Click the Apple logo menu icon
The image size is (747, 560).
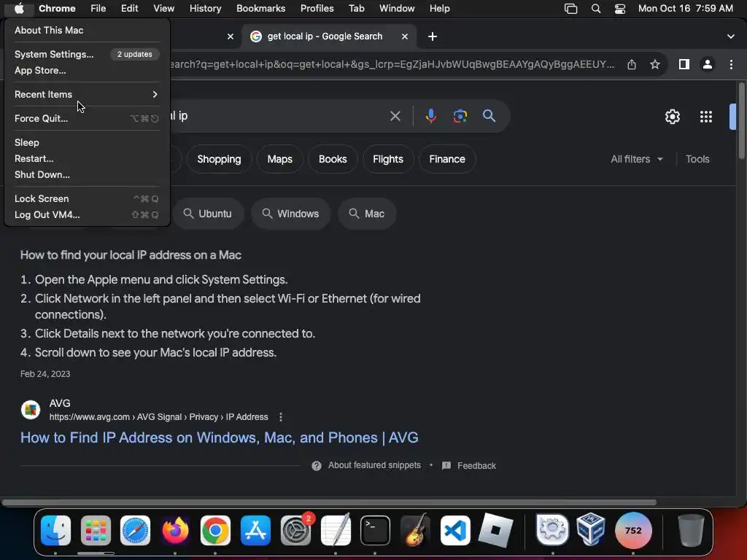point(18,8)
